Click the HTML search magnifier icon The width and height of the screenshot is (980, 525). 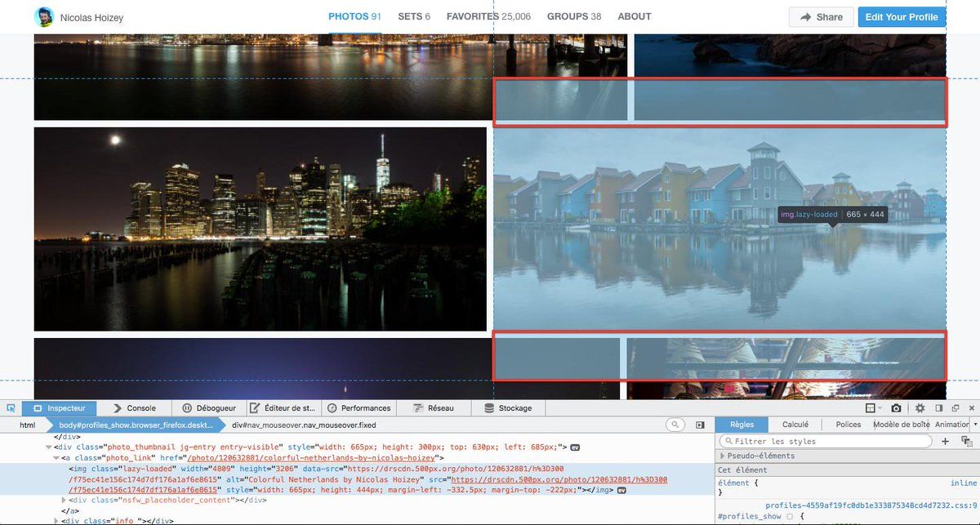[675, 425]
